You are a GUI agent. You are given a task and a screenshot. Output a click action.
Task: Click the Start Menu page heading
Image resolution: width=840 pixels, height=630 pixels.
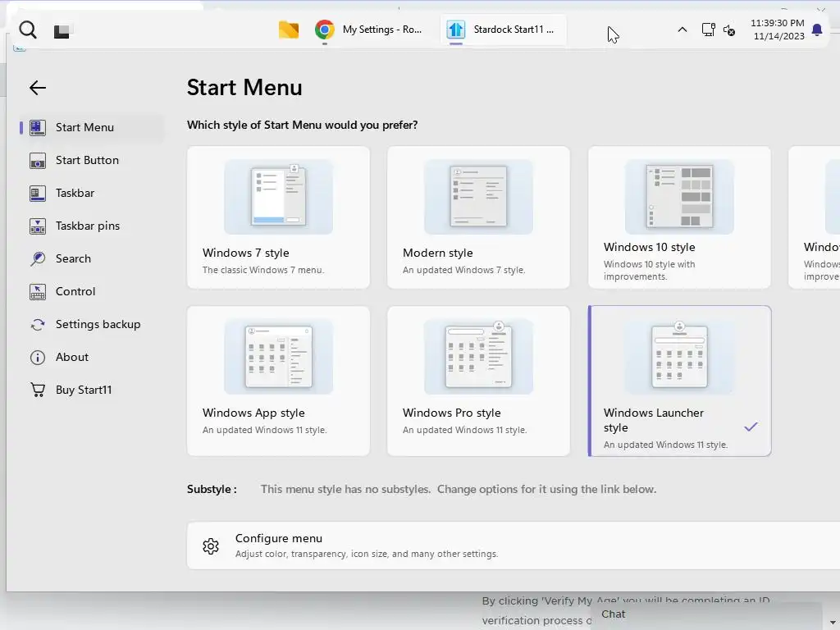244,87
